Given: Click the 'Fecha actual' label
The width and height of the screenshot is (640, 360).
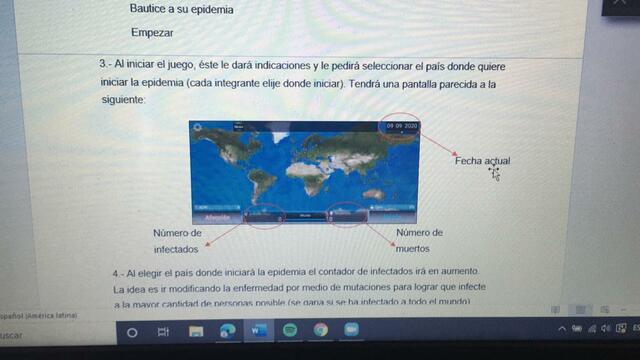Looking at the screenshot, I should click(x=482, y=161).
